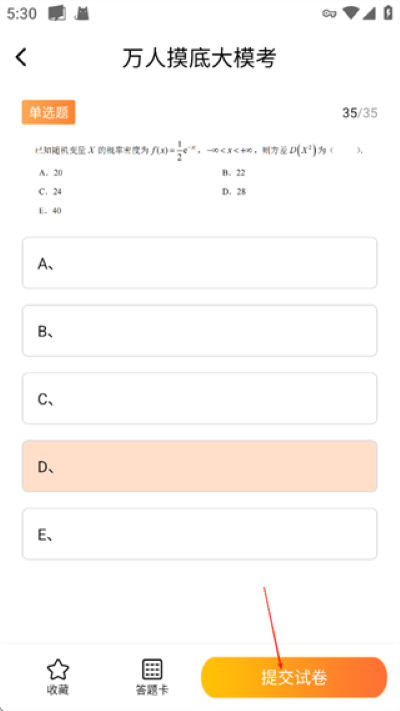Tap the notification icon beside the clock
Screen dimensions: 400x711
point(58,14)
